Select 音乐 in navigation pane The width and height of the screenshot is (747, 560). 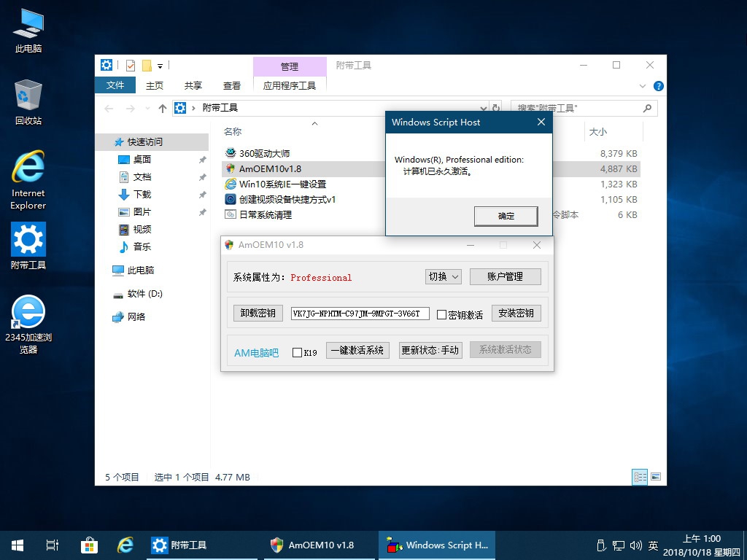[142, 246]
